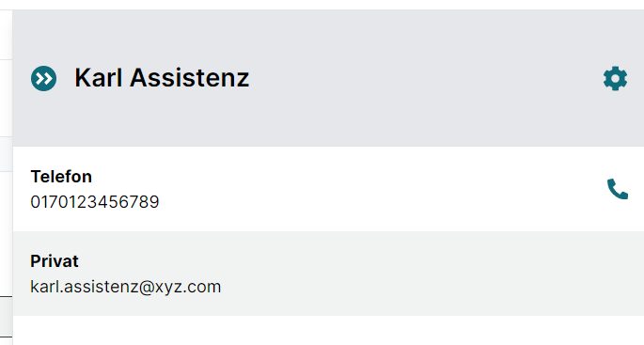Click the Telefon field label
This screenshot has height=345, width=644.
(61, 177)
